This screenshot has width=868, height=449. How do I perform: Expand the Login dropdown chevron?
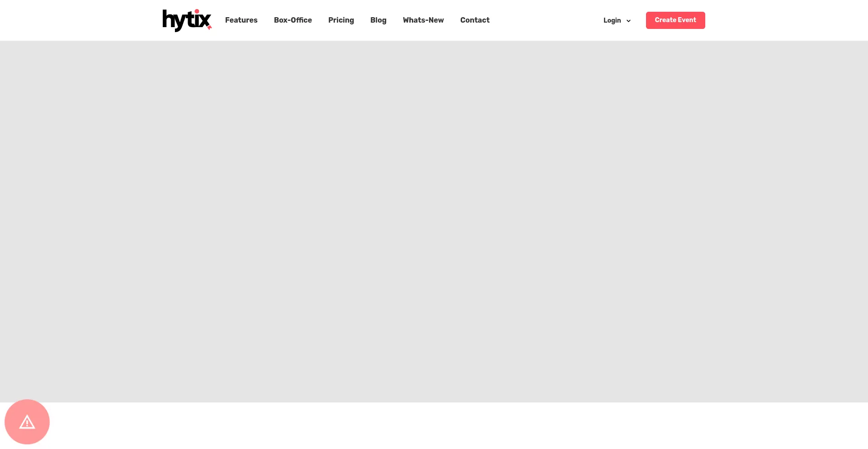tap(628, 21)
